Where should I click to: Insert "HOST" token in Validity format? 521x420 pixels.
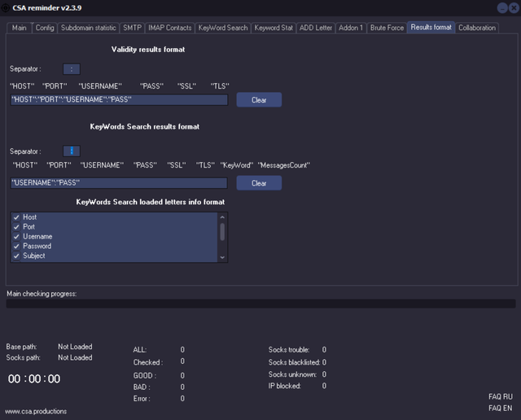coord(22,86)
